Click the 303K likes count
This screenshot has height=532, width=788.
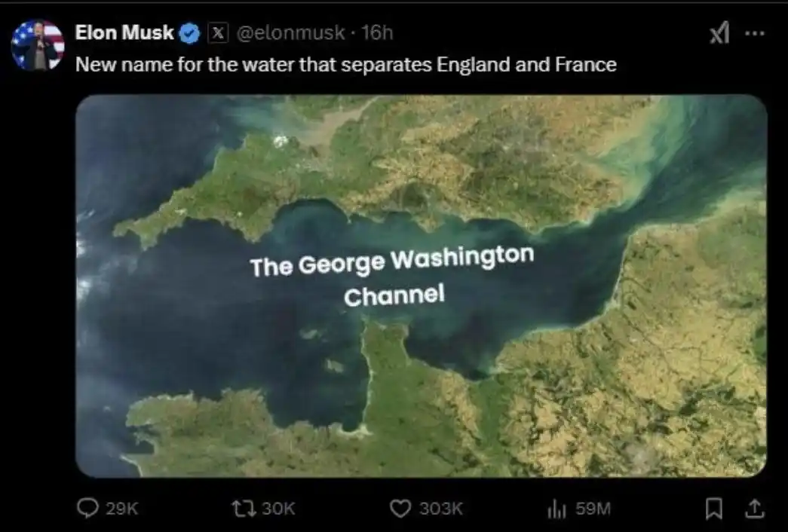pyautogui.click(x=440, y=509)
